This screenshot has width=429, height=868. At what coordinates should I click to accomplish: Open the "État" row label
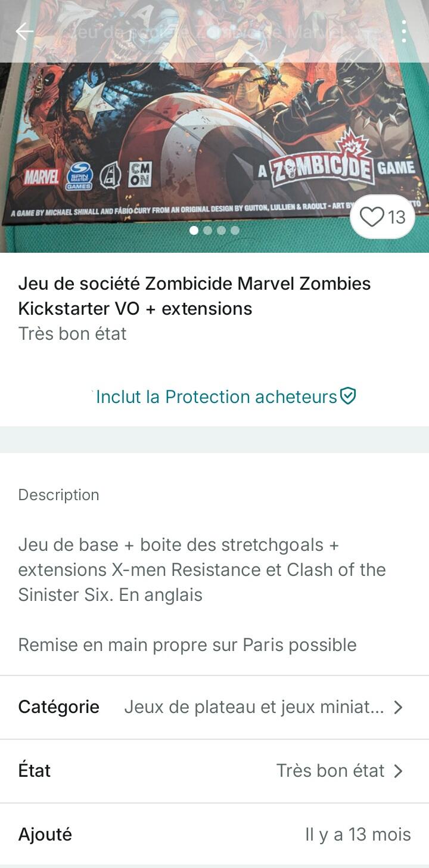(35, 771)
